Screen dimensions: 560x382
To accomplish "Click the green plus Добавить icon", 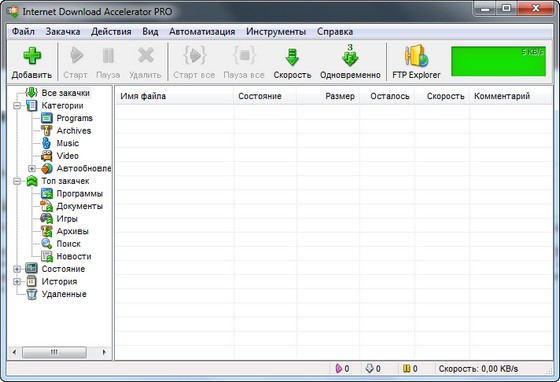I will (32, 56).
